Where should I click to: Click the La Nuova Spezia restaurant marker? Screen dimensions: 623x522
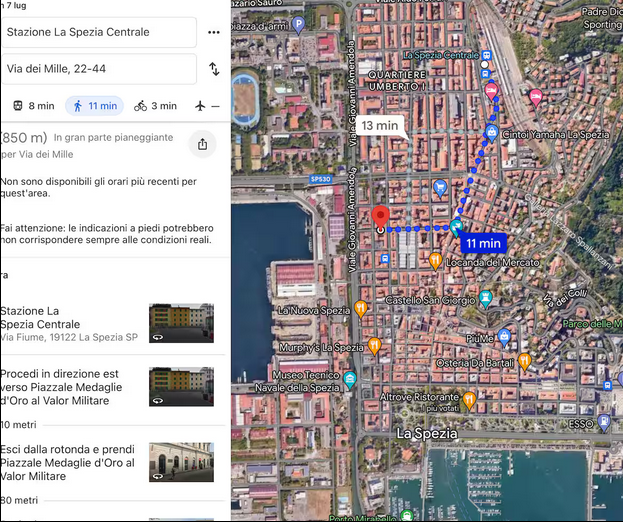click(x=361, y=309)
